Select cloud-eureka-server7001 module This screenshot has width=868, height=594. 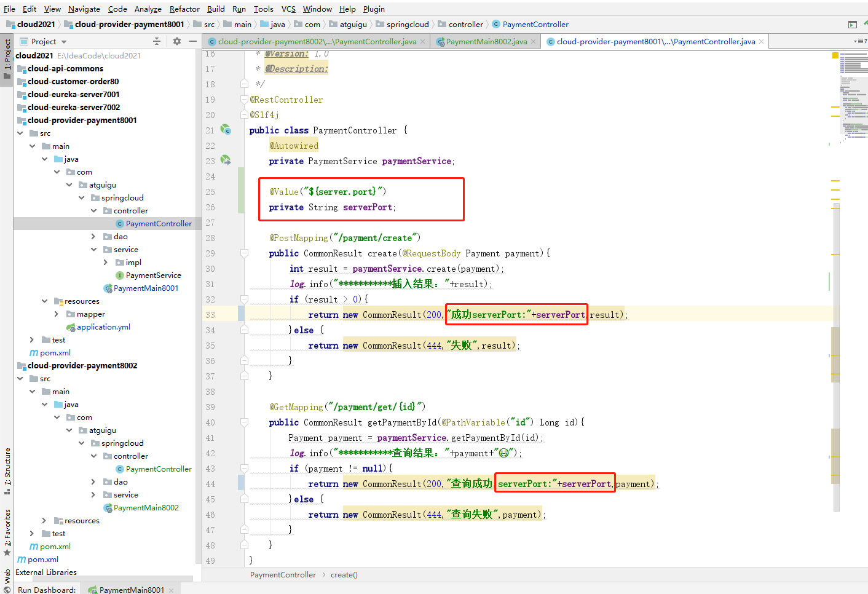[74, 94]
